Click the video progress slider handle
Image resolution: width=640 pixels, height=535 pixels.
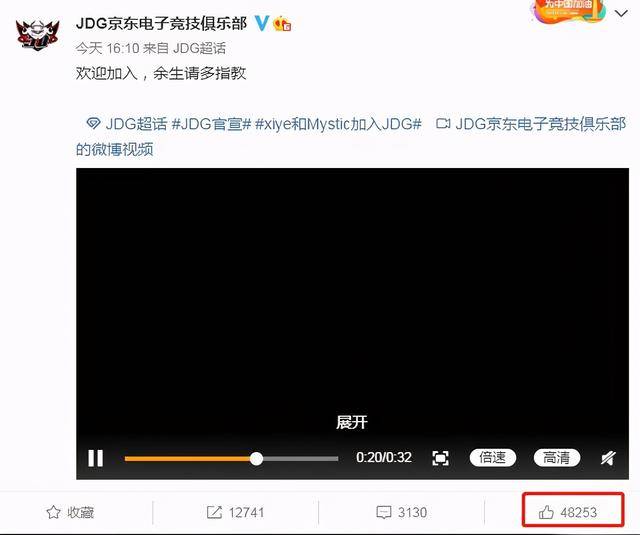[x=256, y=459]
